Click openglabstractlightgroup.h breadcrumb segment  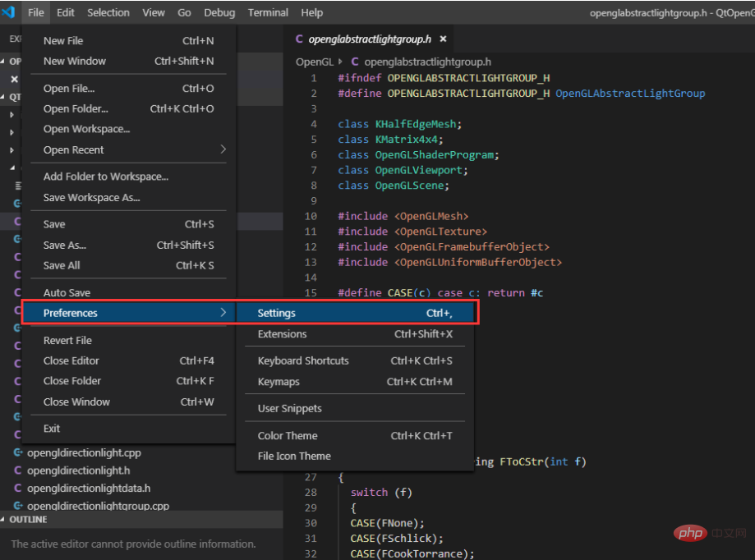tap(427, 62)
